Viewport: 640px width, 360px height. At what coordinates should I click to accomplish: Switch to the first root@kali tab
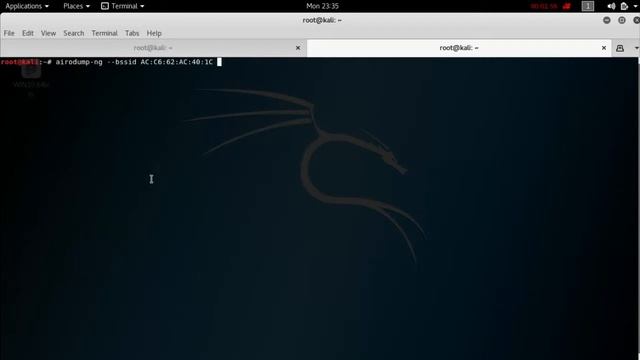click(x=153, y=48)
